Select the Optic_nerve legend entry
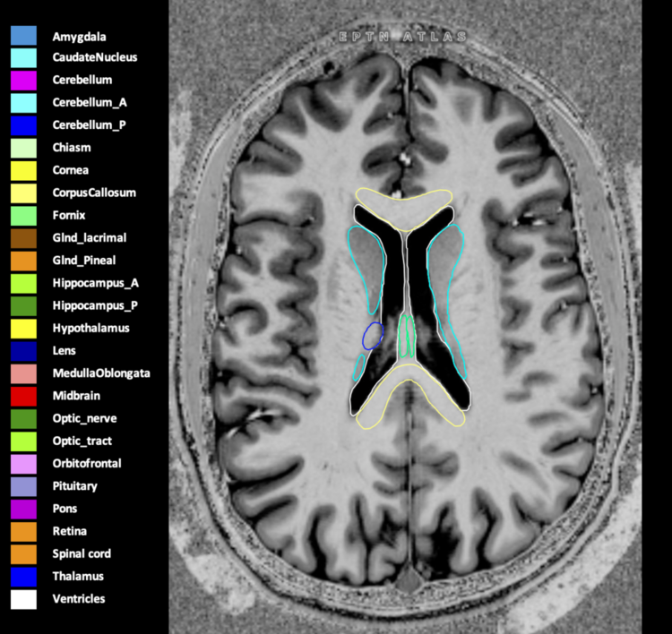672x634 pixels. pos(84,418)
